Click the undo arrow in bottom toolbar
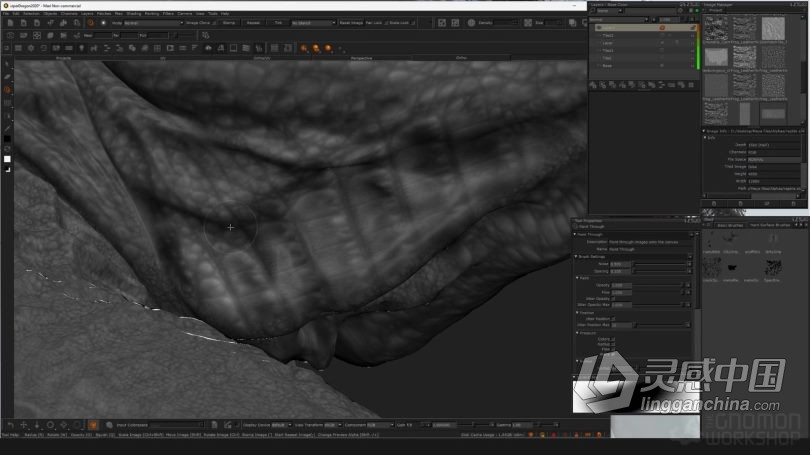 pyautogui.click(x=10, y=425)
